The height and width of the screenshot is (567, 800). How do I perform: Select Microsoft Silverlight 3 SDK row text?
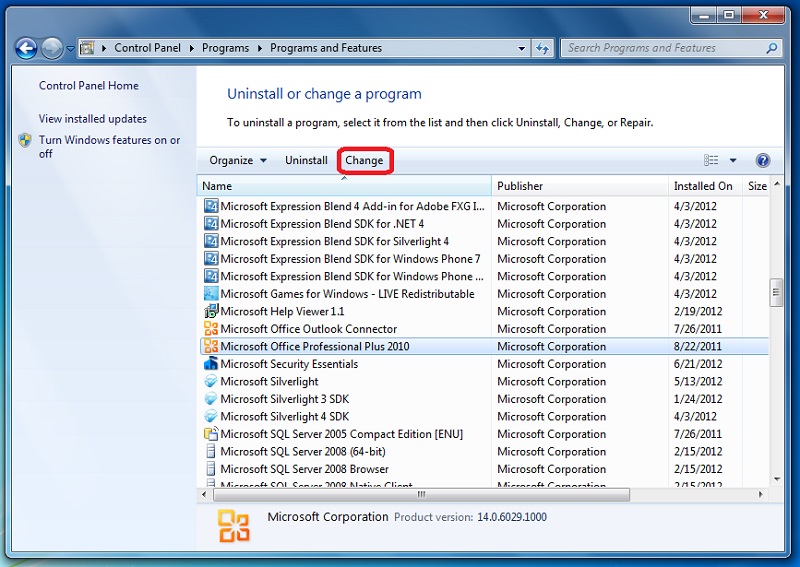[x=285, y=399]
